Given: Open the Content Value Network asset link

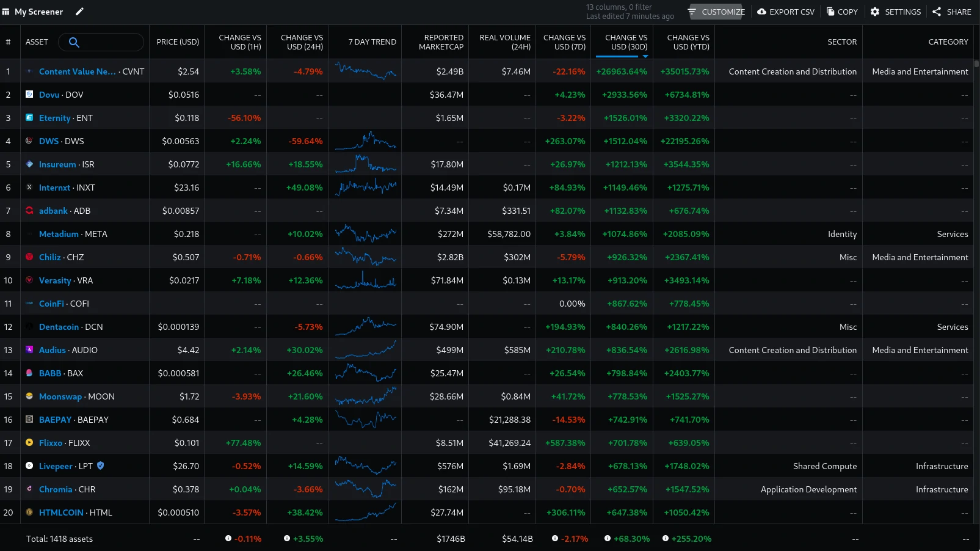Looking at the screenshot, I should [78, 71].
